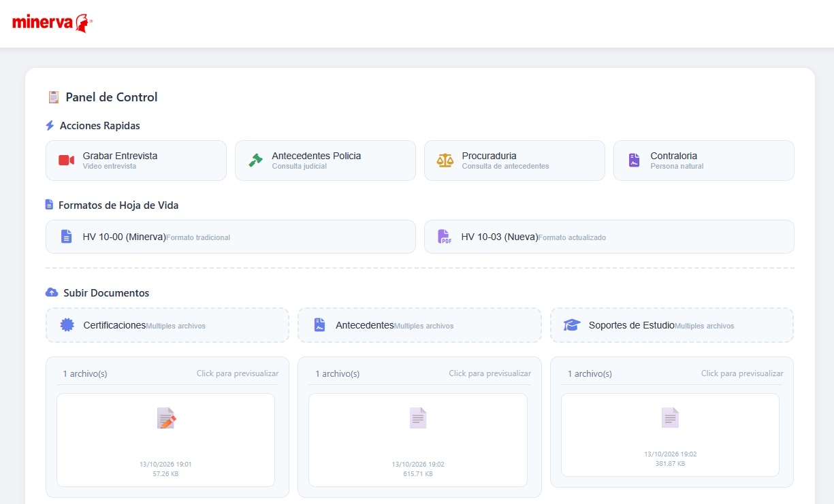Click "1 archivo(s)" under Soportes de Estudio

click(590, 373)
